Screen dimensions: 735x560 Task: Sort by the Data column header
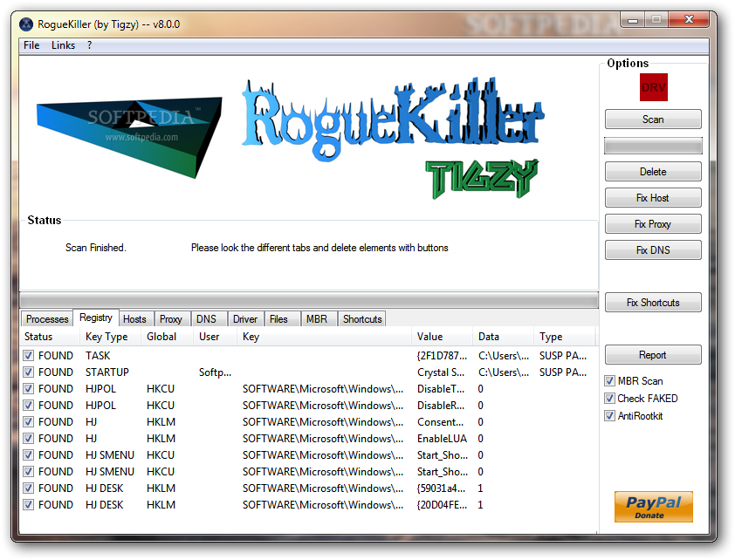(503, 337)
